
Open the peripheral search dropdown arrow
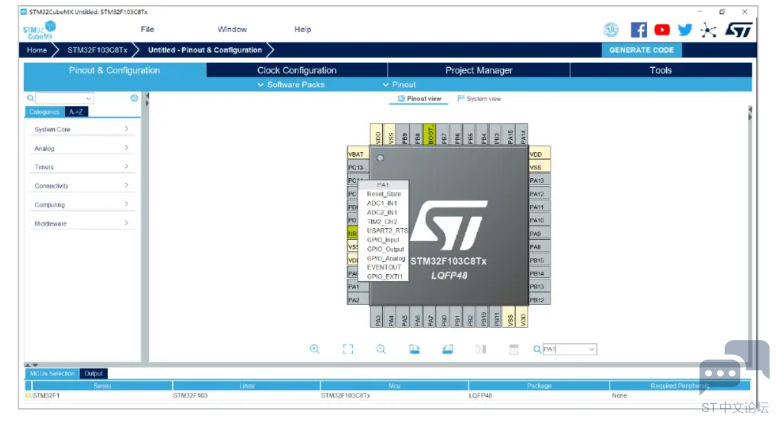pos(88,98)
